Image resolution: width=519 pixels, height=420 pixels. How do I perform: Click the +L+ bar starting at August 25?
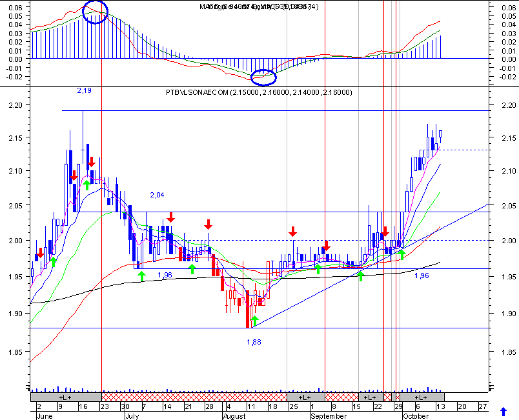tap(305, 397)
